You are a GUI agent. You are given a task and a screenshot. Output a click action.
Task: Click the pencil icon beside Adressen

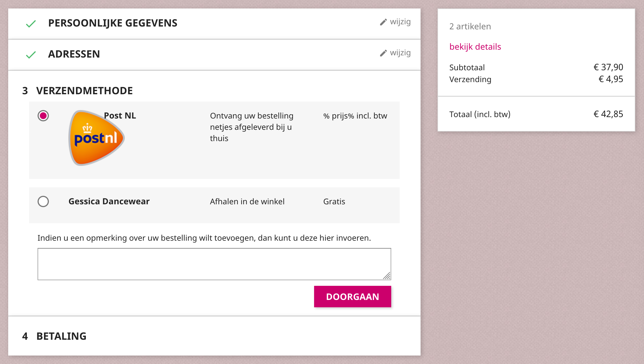[383, 53]
